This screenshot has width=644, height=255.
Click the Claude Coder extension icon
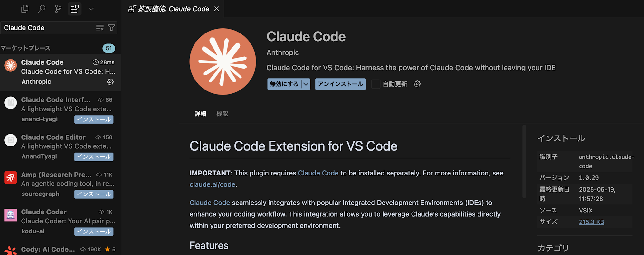[11, 215]
